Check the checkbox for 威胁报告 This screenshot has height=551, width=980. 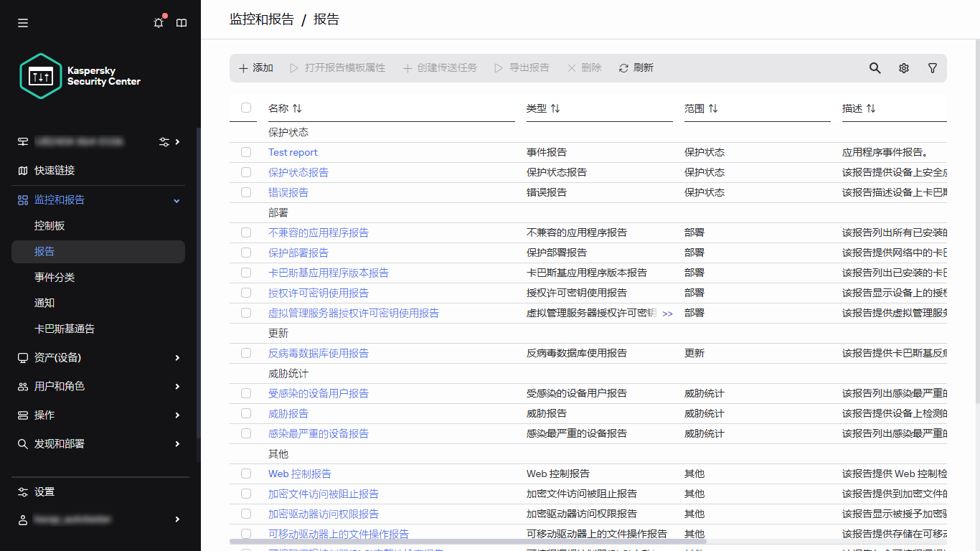(246, 413)
